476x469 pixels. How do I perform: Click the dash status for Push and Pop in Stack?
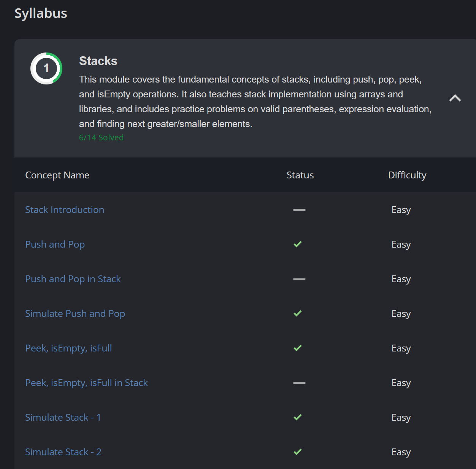(299, 279)
